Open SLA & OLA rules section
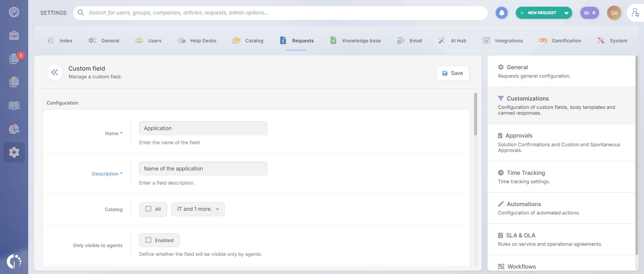This screenshot has height=274, width=644. click(561, 239)
